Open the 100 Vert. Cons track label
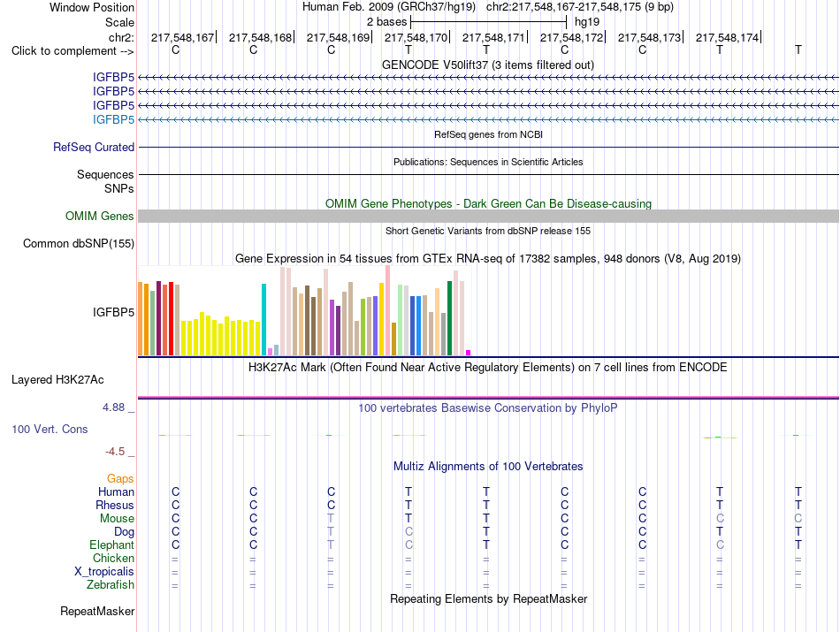The image size is (840, 632). click(x=50, y=429)
